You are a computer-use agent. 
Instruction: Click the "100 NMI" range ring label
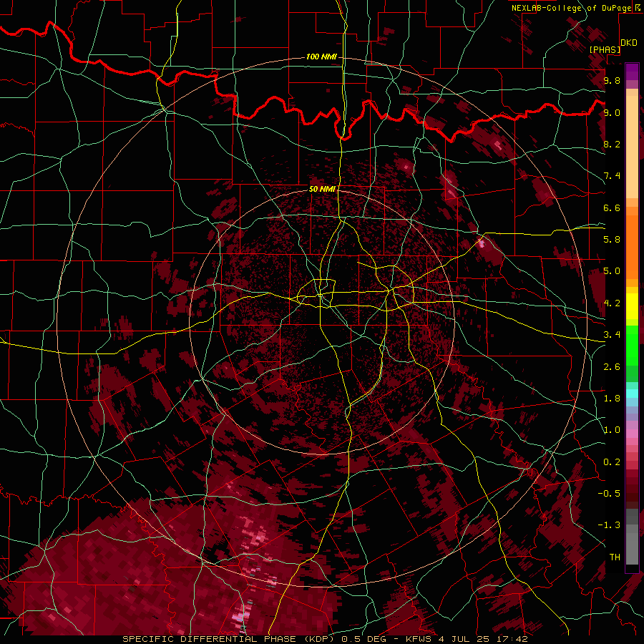(321, 57)
